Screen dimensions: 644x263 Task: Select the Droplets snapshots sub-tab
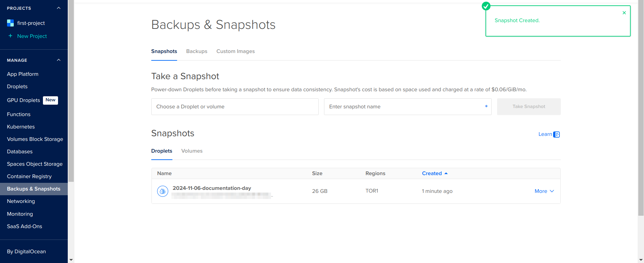point(162,151)
